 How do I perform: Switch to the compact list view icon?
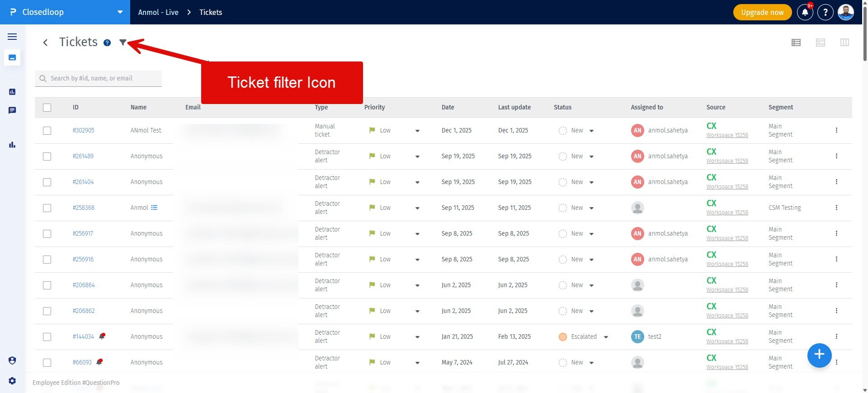(x=796, y=43)
